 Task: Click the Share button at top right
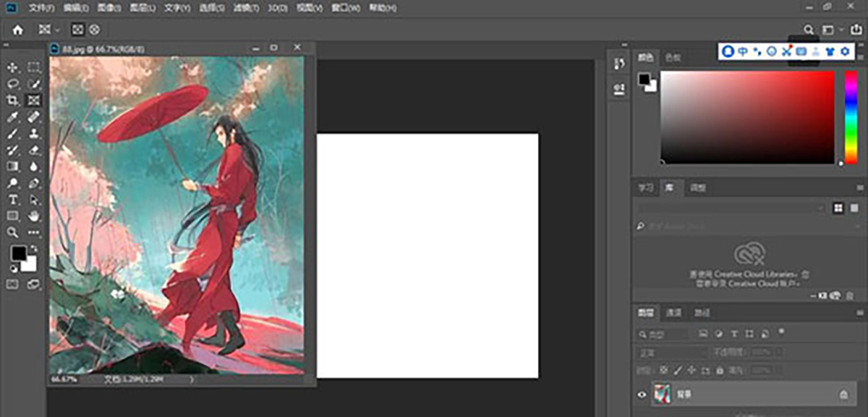[x=857, y=30]
